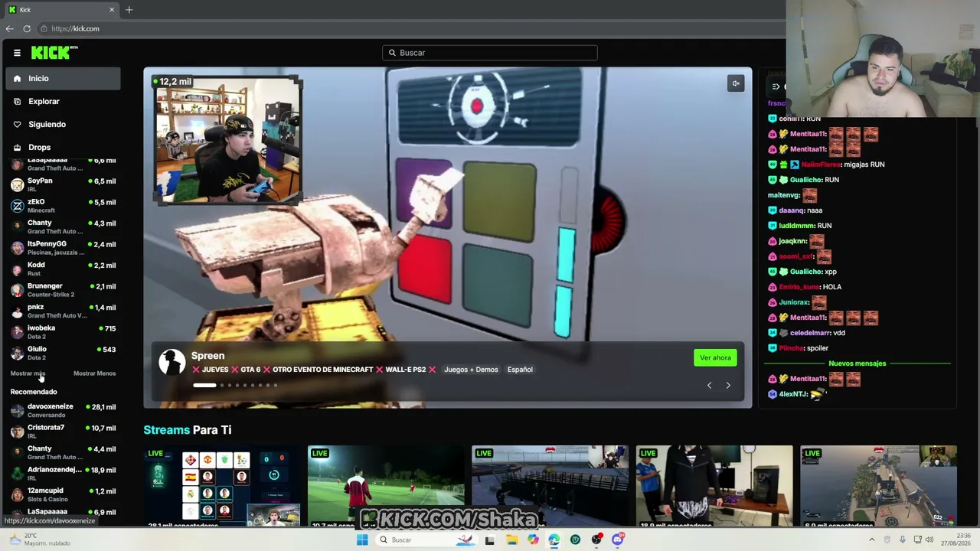Open Giulio's Dota 2 channel

tap(63, 353)
